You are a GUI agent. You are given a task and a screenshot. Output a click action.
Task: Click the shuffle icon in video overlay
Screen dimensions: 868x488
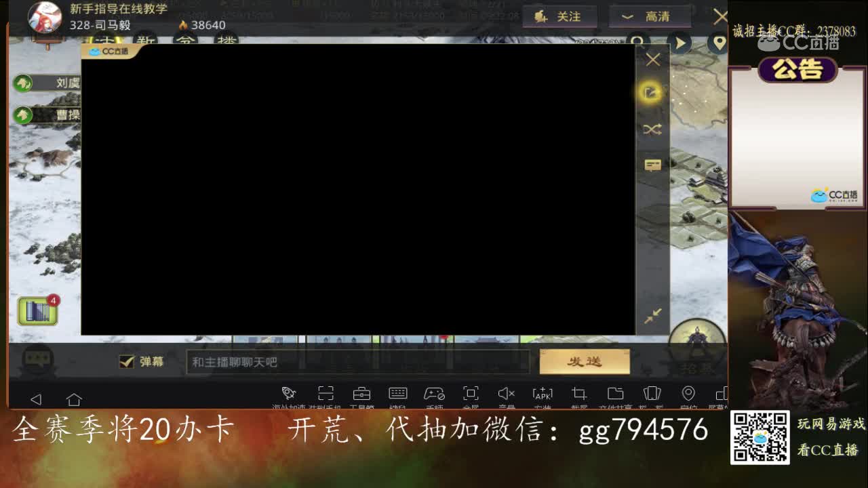[652, 129]
